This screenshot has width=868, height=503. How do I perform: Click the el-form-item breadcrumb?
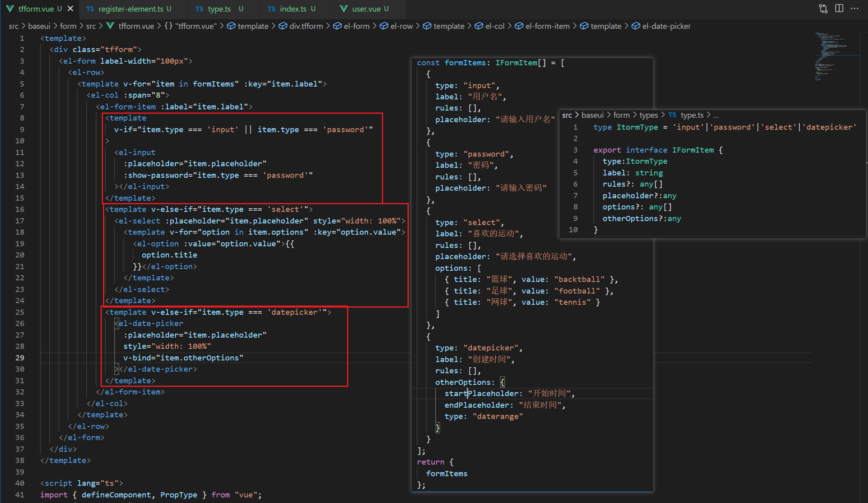547,26
